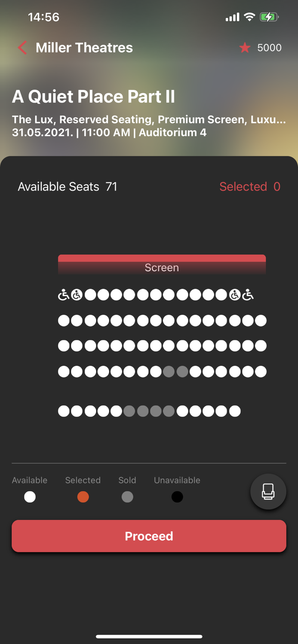Tap the battery charging indicator

pyautogui.click(x=269, y=17)
